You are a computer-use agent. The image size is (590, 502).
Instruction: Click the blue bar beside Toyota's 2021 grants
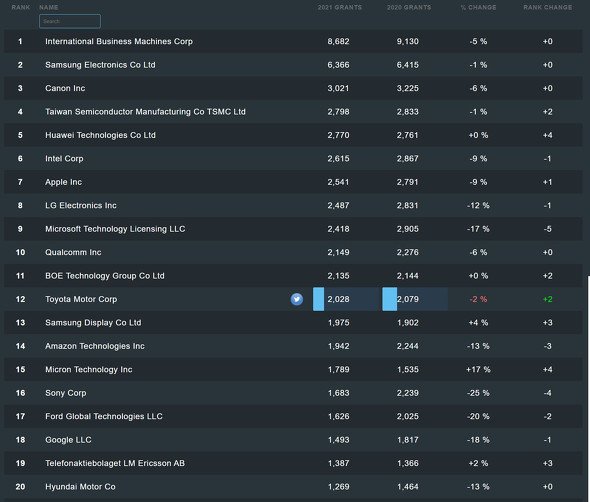(318, 299)
